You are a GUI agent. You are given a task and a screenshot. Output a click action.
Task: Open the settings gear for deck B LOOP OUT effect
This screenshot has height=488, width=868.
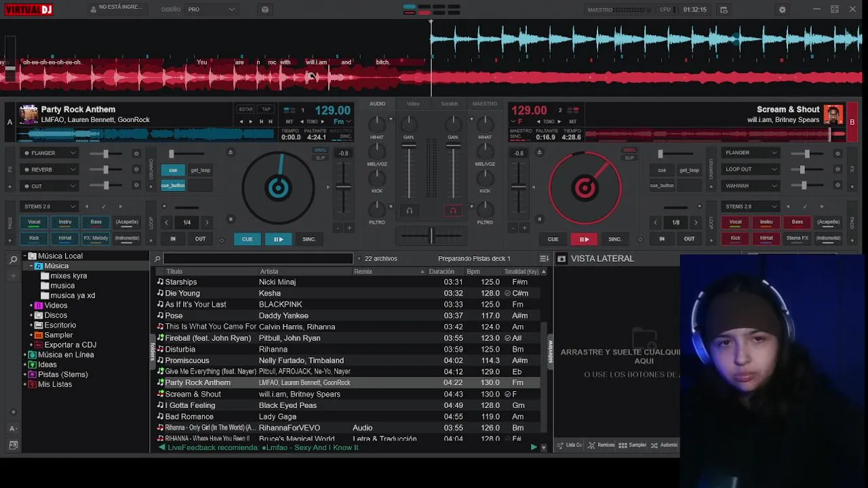tap(837, 169)
